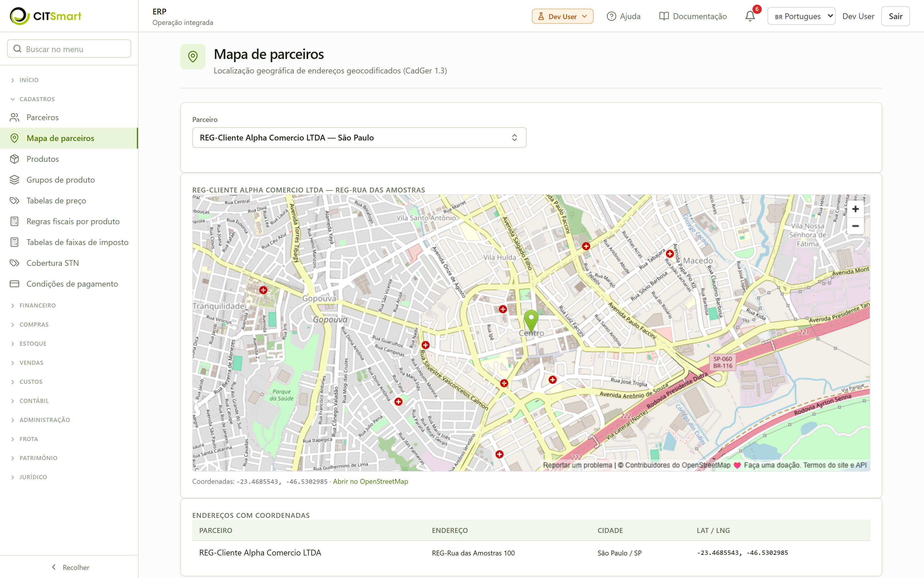924x578 pixels.
Task: Open Abrir no OpenStreetMap link
Action: point(370,481)
